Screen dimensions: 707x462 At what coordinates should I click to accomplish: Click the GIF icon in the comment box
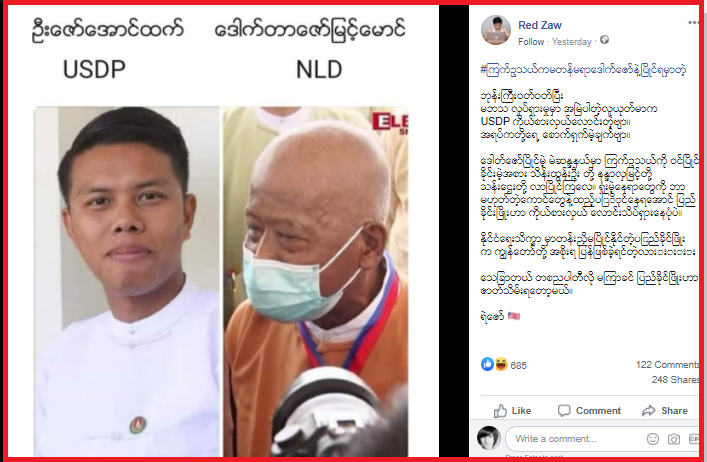click(x=694, y=439)
